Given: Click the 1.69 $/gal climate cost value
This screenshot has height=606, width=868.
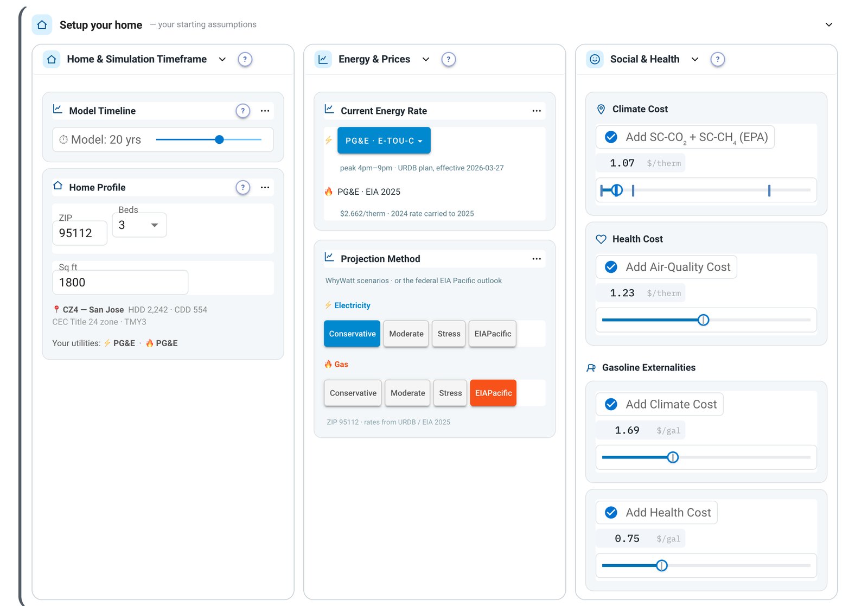Looking at the screenshot, I should point(627,431).
